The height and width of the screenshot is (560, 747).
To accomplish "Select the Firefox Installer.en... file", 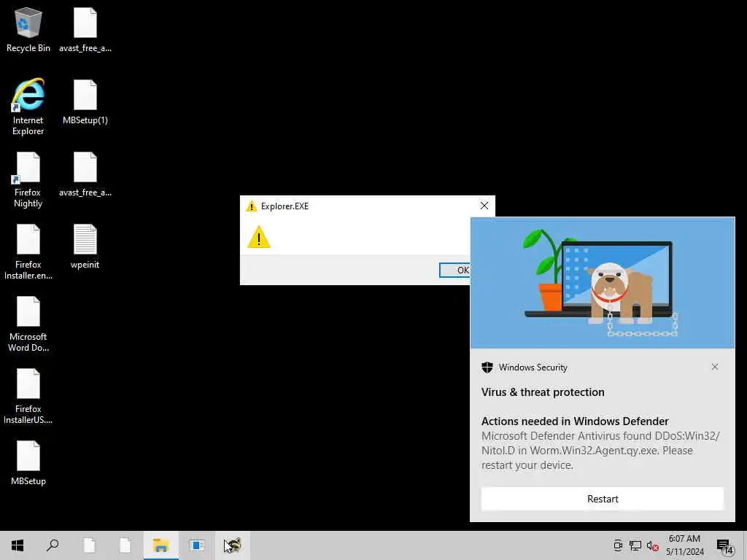I will (28, 252).
